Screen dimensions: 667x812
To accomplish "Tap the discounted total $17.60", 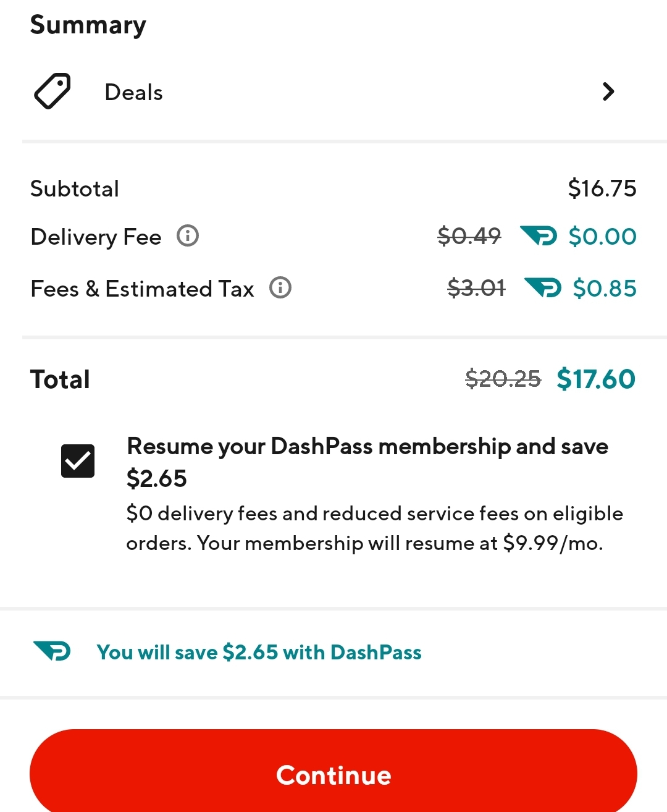I will tap(596, 379).
